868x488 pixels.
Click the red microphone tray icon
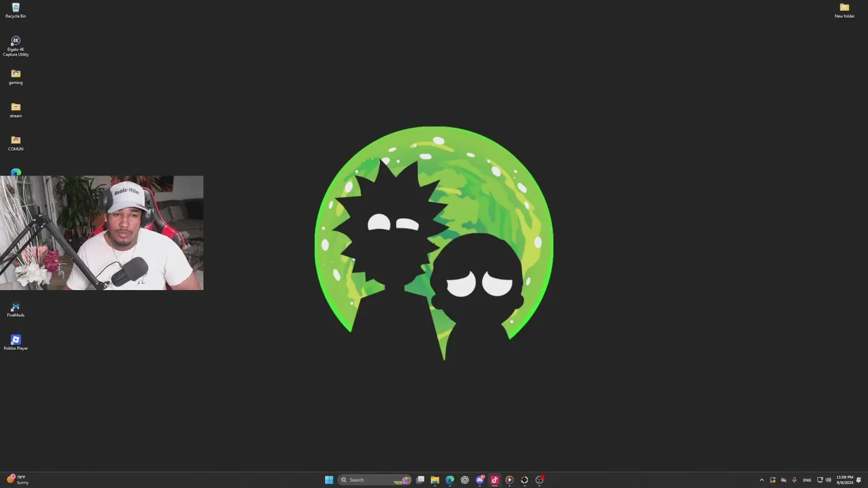[x=794, y=480]
